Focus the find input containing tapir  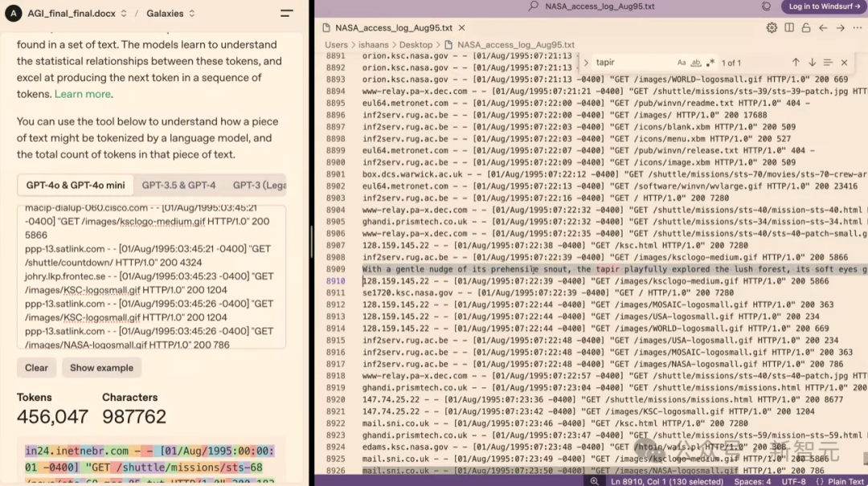pos(633,63)
